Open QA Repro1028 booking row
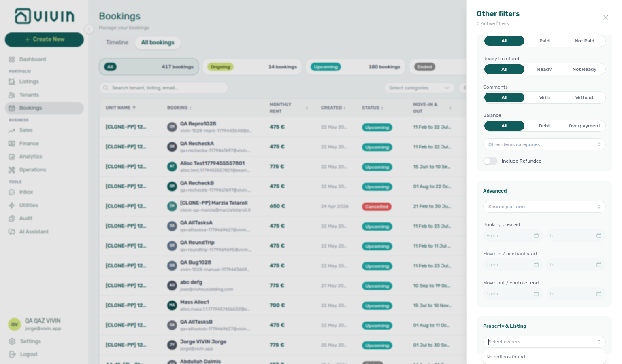The image size is (622, 364). coord(283,127)
